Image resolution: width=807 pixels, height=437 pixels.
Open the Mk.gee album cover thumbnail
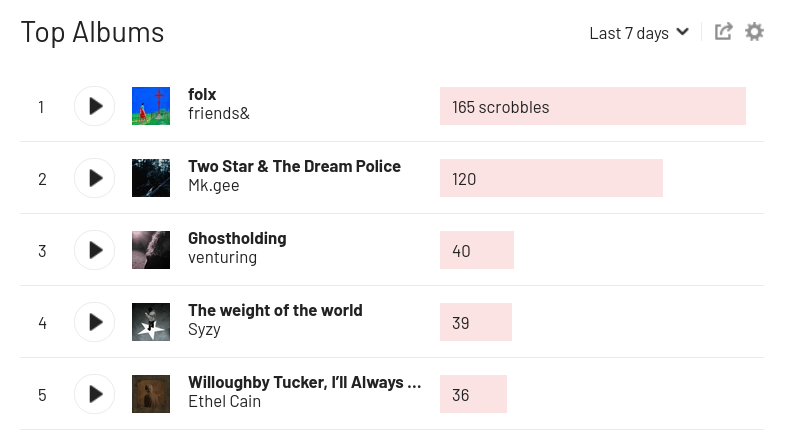(x=151, y=178)
